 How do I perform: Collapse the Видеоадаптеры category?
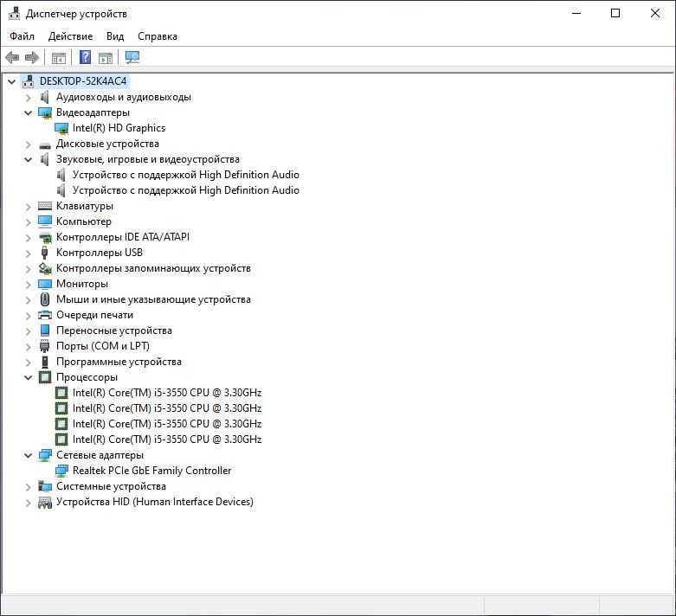point(28,113)
